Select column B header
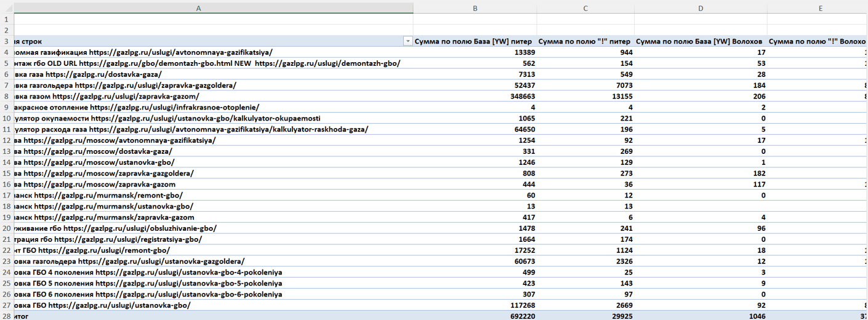 [x=475, y=8]
